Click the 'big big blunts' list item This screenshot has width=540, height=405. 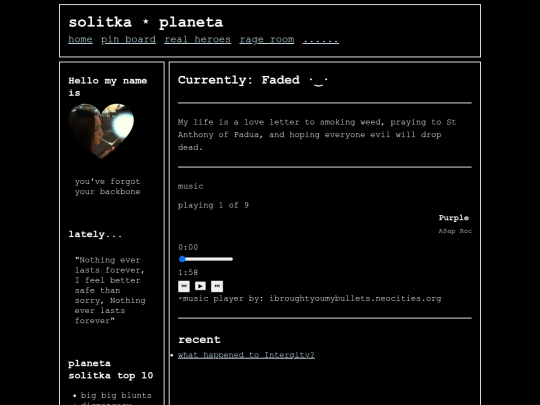(116, 395)
